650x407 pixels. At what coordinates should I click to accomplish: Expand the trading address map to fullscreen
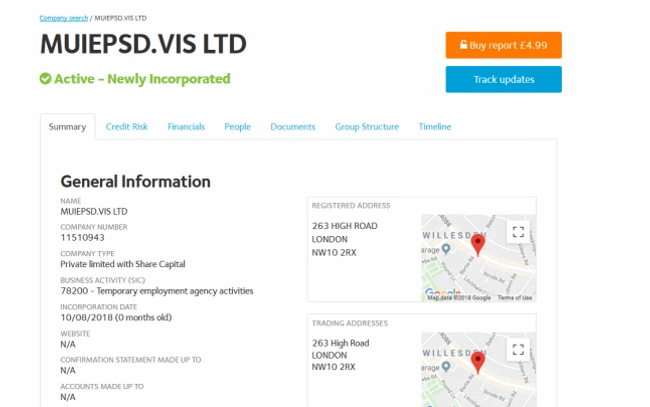tap(518, 349)
